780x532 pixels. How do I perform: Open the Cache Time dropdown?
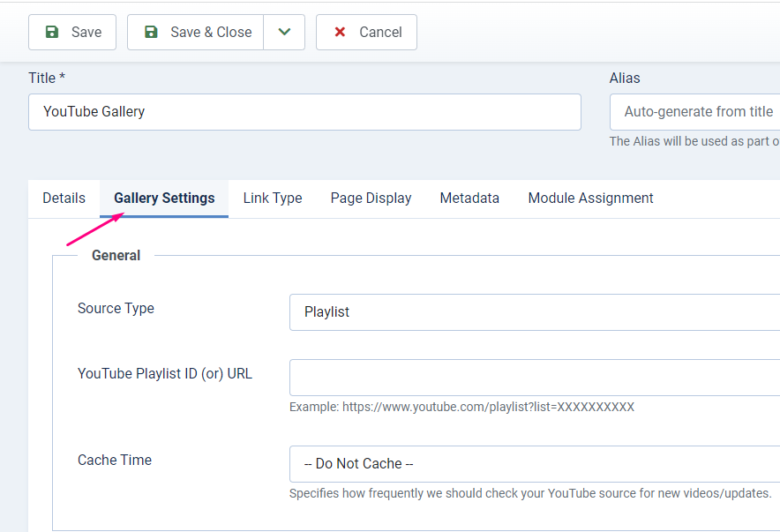(535, 464)
